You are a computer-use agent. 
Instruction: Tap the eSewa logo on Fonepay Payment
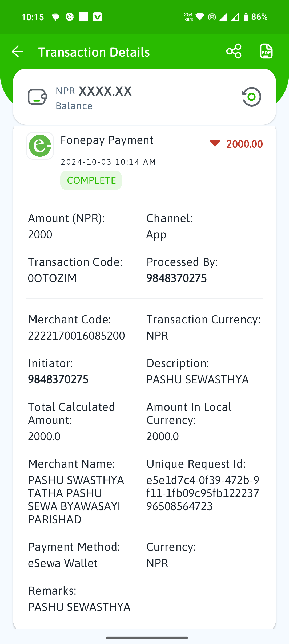(x=40, y=146)
